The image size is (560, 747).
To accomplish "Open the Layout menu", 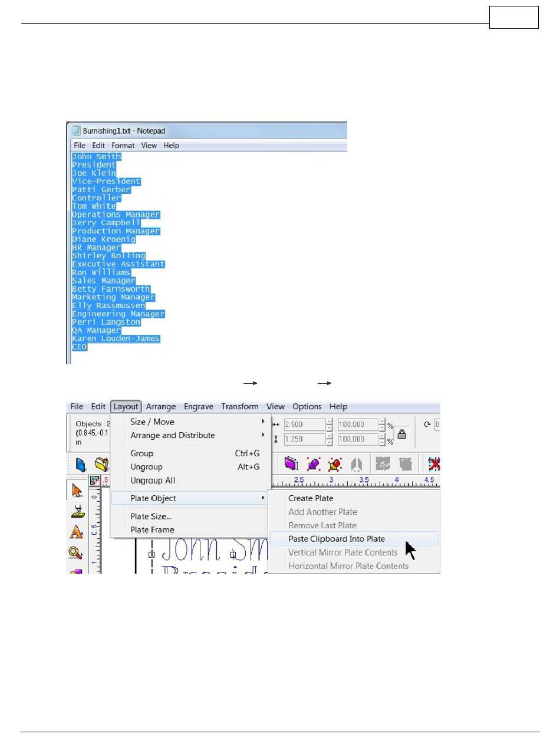I will coord(126,406).
